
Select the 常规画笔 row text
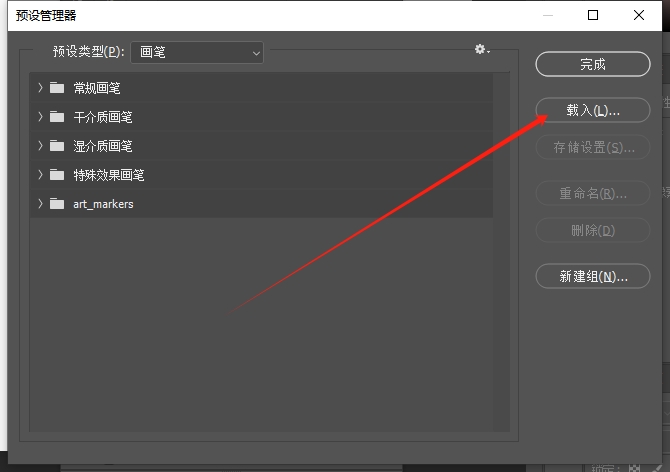click(x=97, y=88)
